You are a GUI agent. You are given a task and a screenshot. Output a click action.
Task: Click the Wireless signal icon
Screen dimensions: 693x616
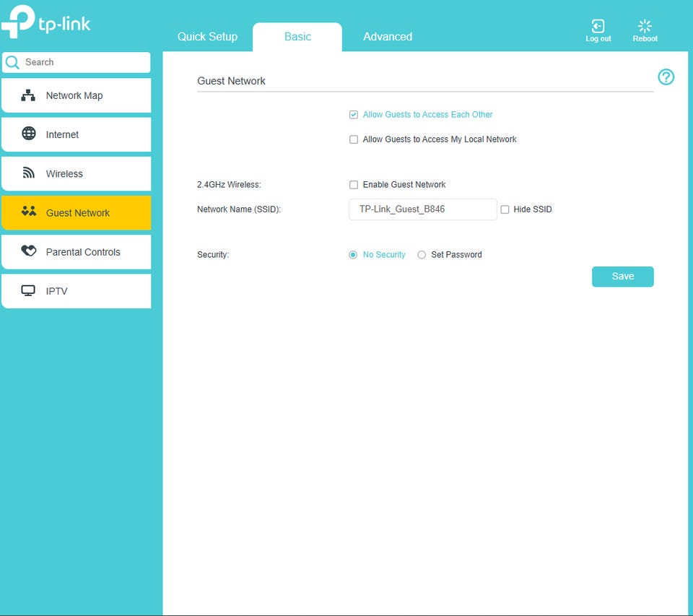pos(29,173)
